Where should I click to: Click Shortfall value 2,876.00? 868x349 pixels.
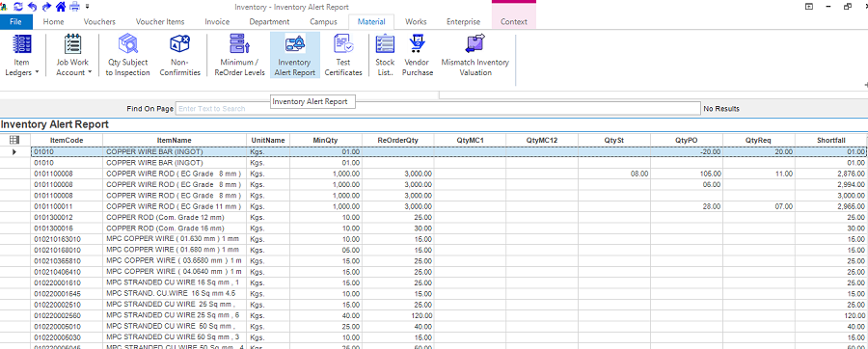coord(831,174)
